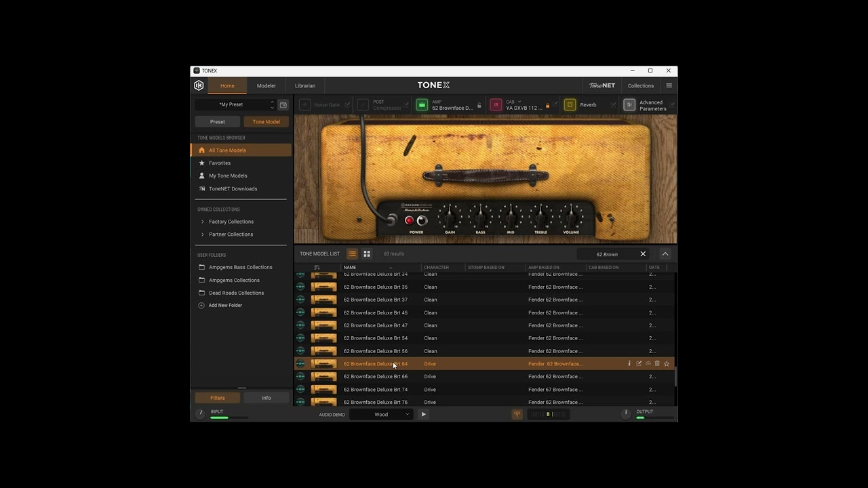Screen dimensions: 868x488
Task: Toggle the Post Compressor module
Action: pyautogui.click(x=363, y=105)
